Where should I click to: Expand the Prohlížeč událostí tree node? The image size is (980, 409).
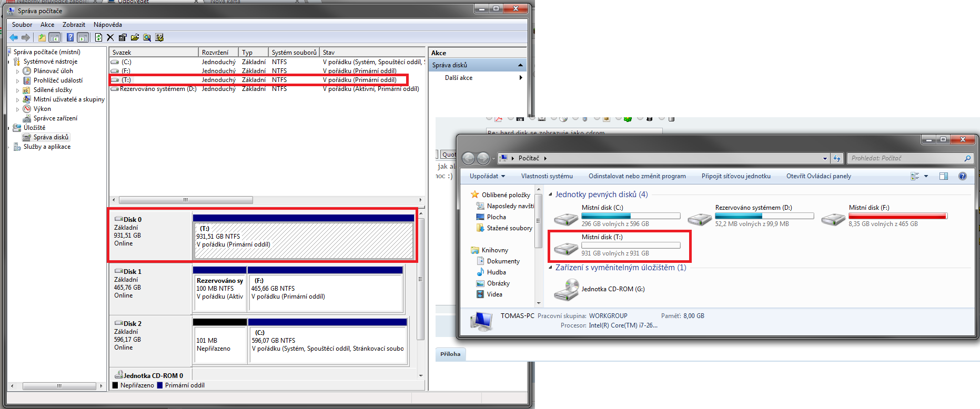[17, 81]
